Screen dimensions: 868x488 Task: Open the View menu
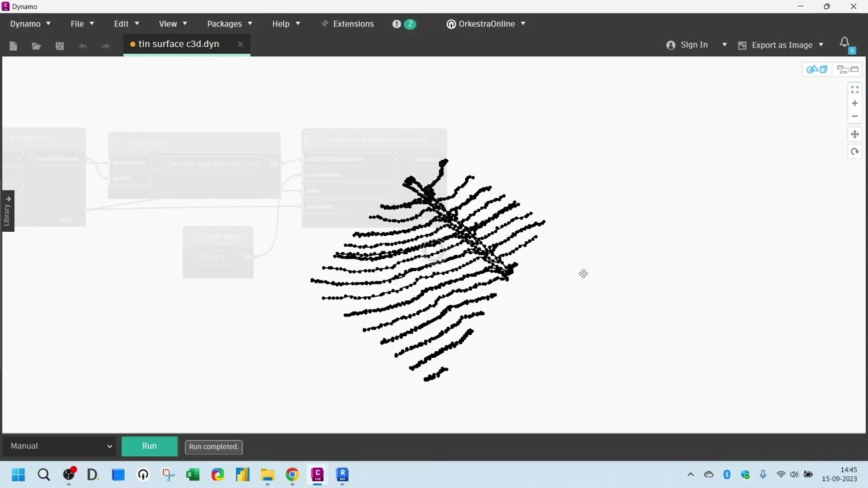pyautogui.click(x=173, y=24)
